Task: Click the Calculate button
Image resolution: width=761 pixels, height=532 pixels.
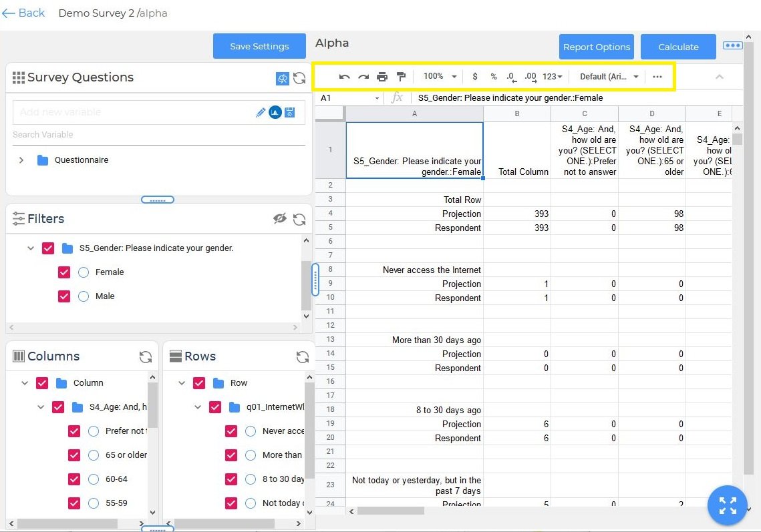Action: point(678,47)
